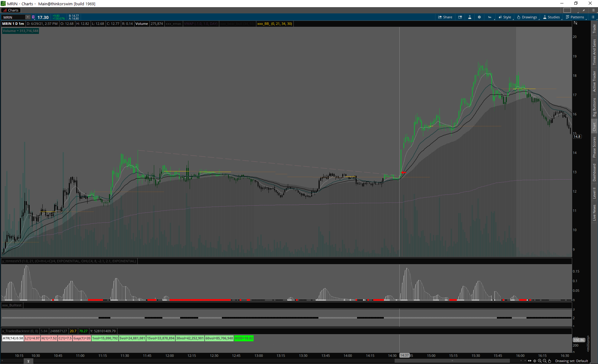Open the Studies dropdown
Image resolution: width=598 pixels, height=364 pixels.
click(x=552, y=17)
